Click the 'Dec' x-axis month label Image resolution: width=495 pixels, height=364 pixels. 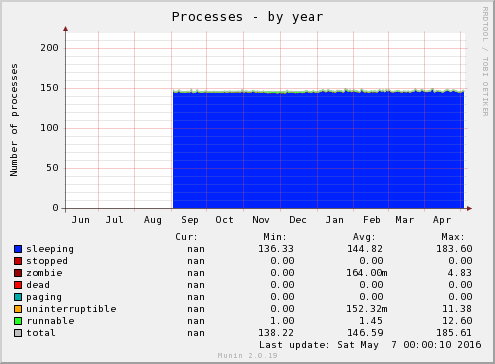coord(298,220)
